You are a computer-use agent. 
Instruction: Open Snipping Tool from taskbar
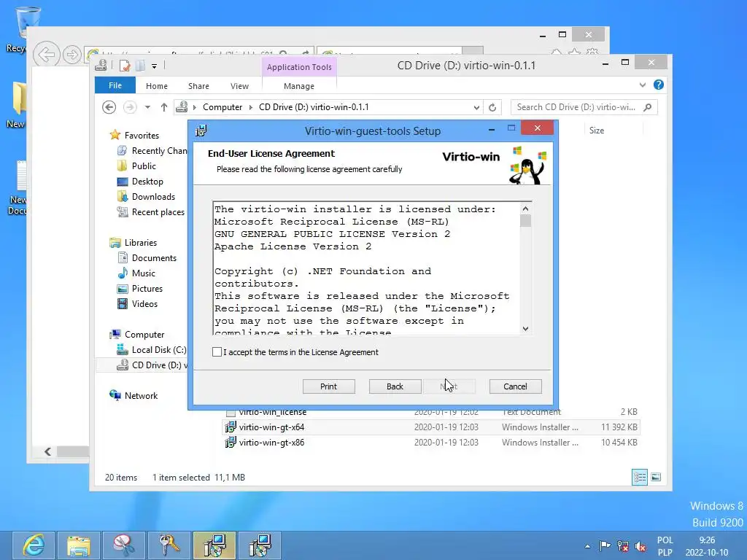pos(123,545)
